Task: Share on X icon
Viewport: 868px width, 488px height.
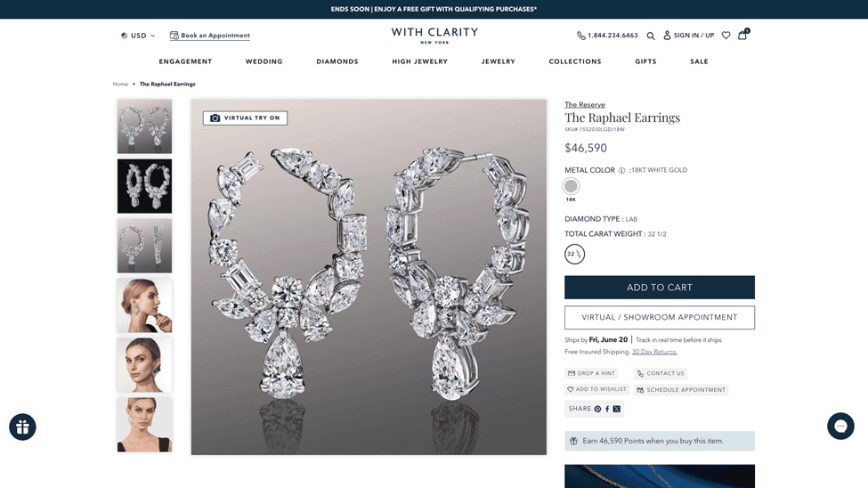Action: (x=617, y=409)
